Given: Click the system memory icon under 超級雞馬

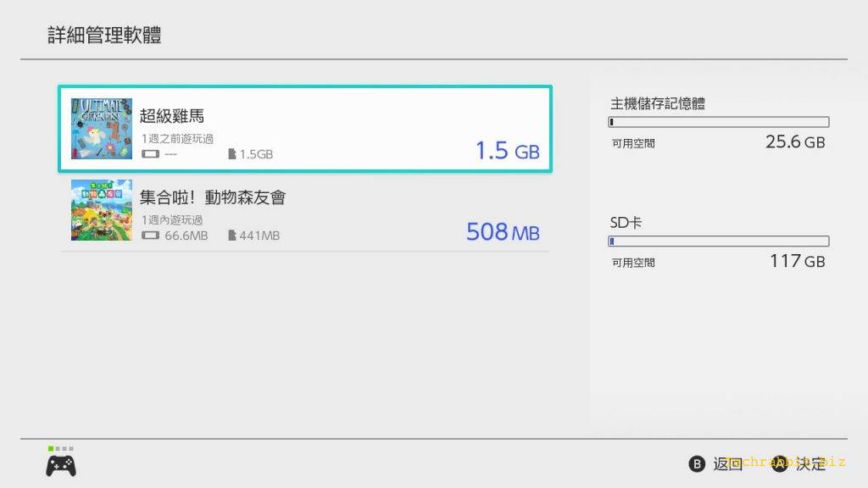Looking at the screenshot, I should tap(151, 154).
